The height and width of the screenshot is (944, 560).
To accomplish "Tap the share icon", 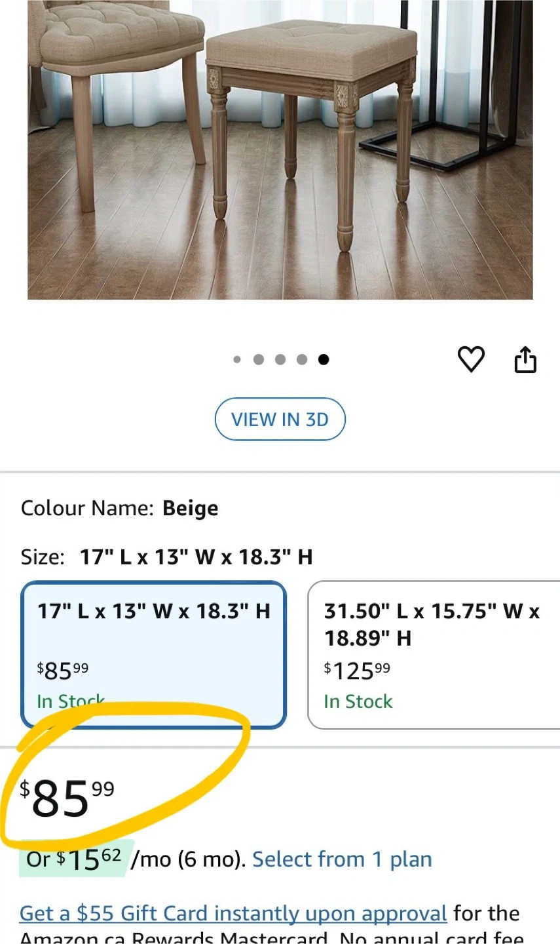I will click(x=525, y=359).
